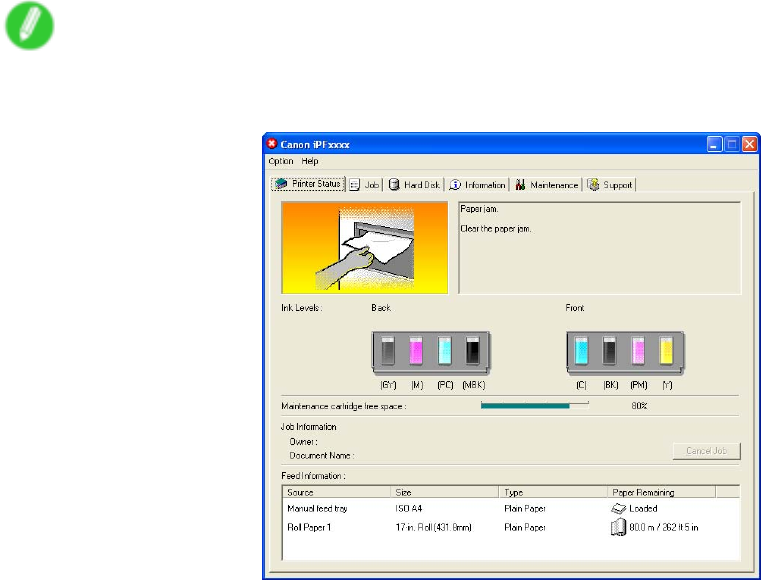Switch to the Support tab
Screen dimensions: 761x580
pyautogui.click(x=610, y=185)
